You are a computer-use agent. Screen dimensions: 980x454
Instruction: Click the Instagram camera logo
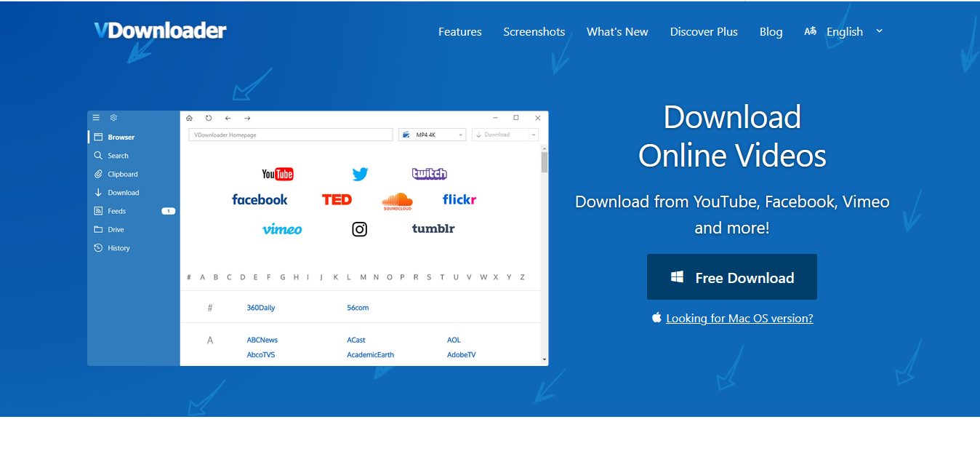(360, 229)
